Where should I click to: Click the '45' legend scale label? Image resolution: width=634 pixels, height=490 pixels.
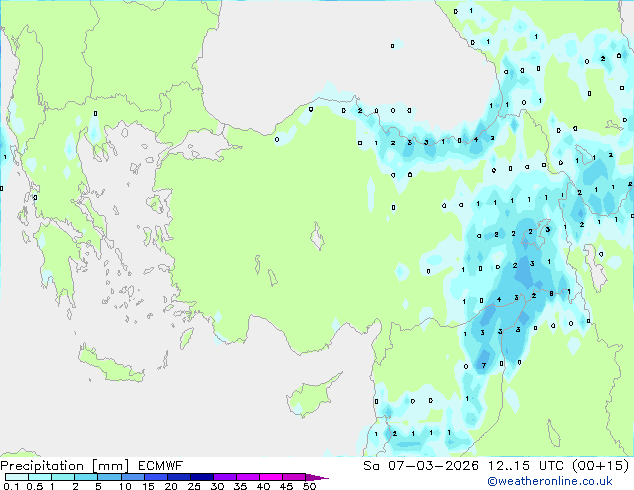(286, 486)
